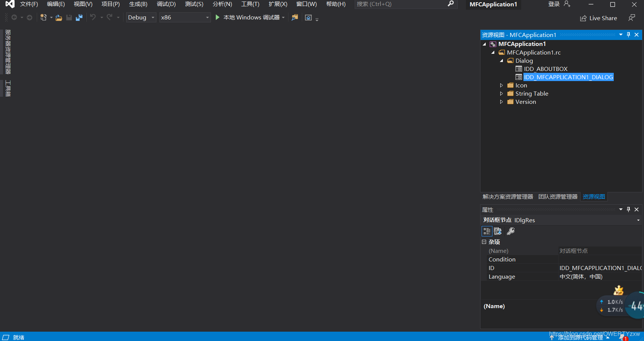Open the 调试(D) menu

tap(166, 4)
